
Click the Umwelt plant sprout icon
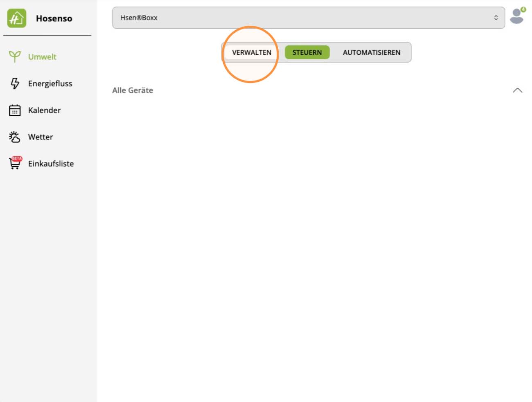coord(15,56)
